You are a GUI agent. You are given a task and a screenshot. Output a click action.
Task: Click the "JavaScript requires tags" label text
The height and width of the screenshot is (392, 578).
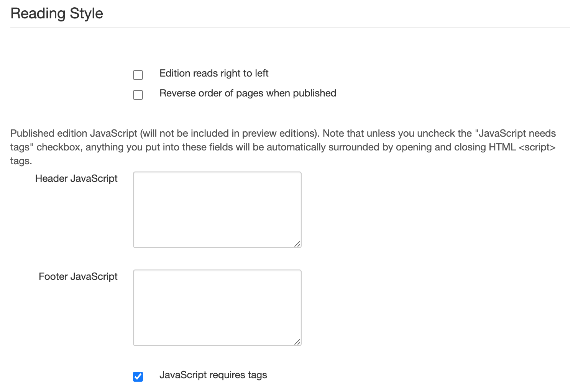tap(213, 375)
